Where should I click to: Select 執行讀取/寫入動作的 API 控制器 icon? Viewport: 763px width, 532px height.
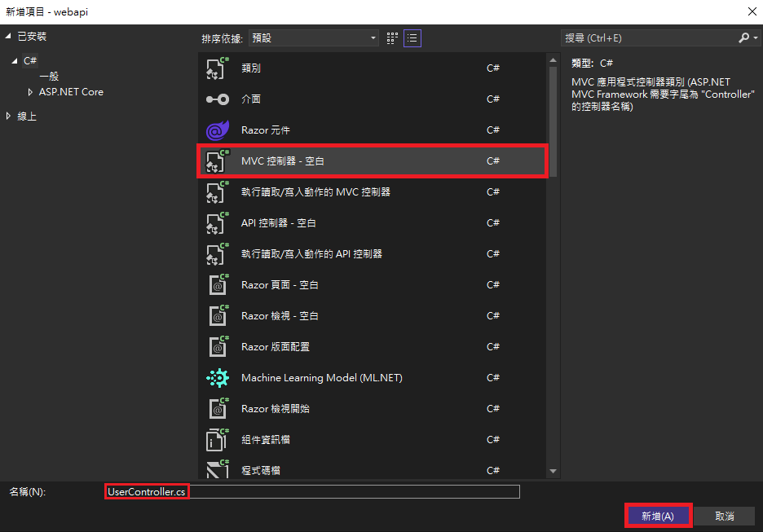(x=217, y=254)
